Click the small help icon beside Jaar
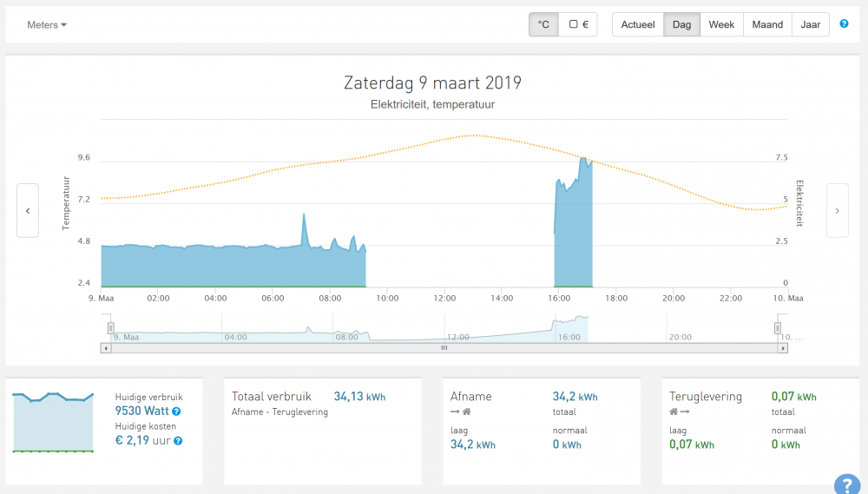Image resolution: width=868 pixels, height=494 pixels. [845, 24]
